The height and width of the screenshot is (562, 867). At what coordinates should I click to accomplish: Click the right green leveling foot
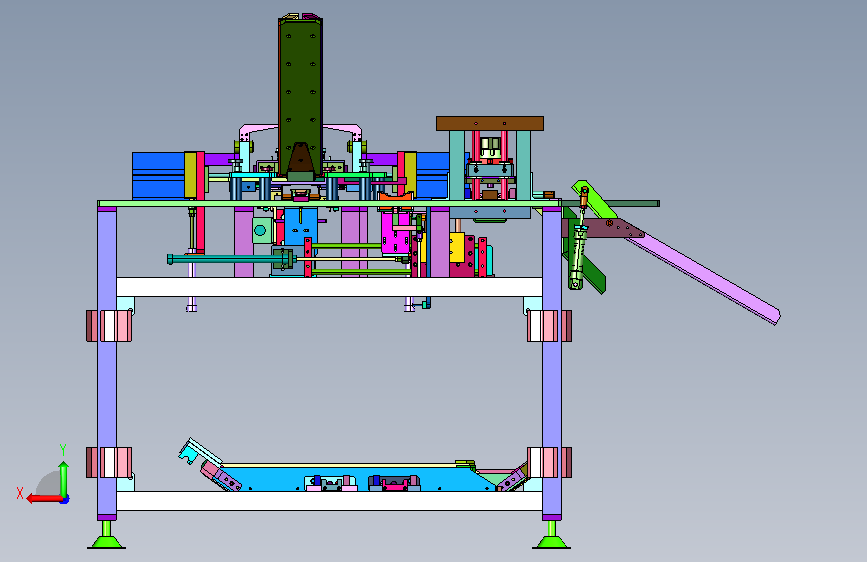pyautogui.click(x=551, y=535)
